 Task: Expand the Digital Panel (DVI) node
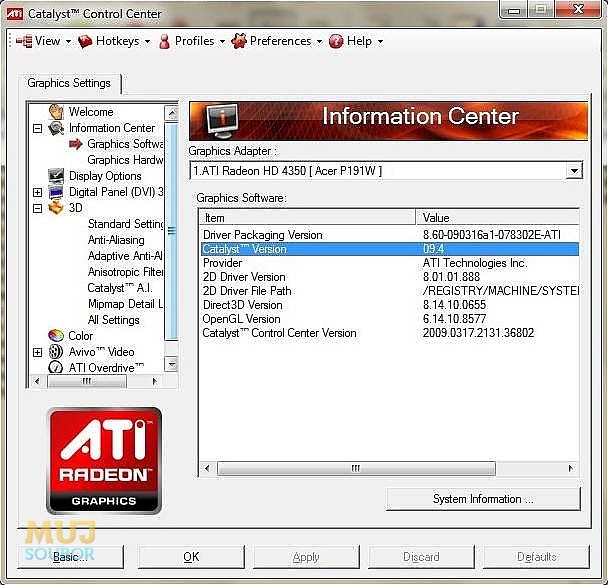coord(38,192)
